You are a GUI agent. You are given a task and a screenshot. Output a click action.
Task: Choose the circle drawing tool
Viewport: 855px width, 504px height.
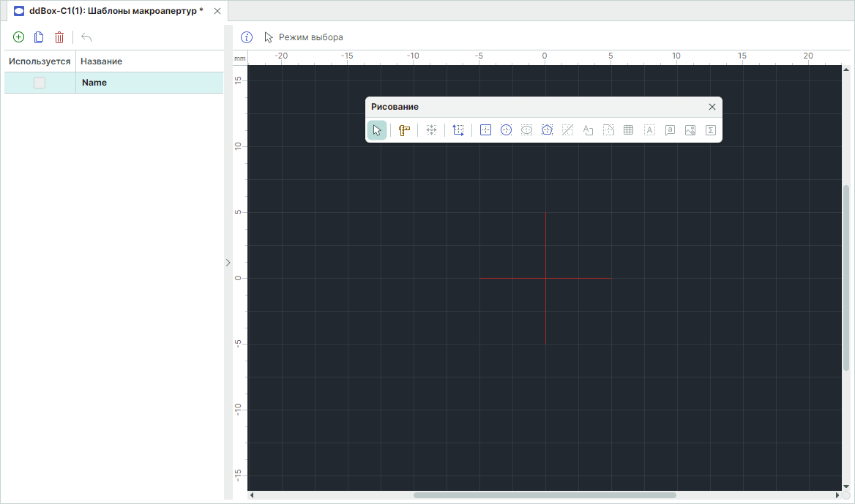(x=506, y=130)
